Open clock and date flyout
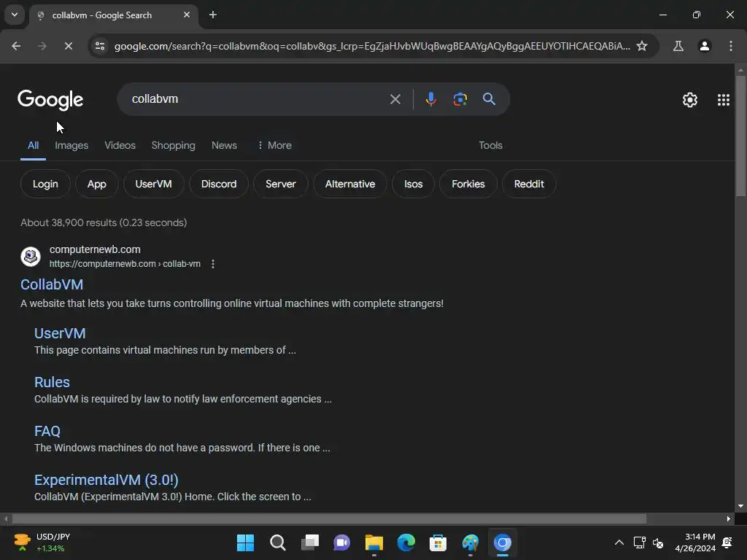The width and height of the screenshot is (747, 560). point(695,542)
